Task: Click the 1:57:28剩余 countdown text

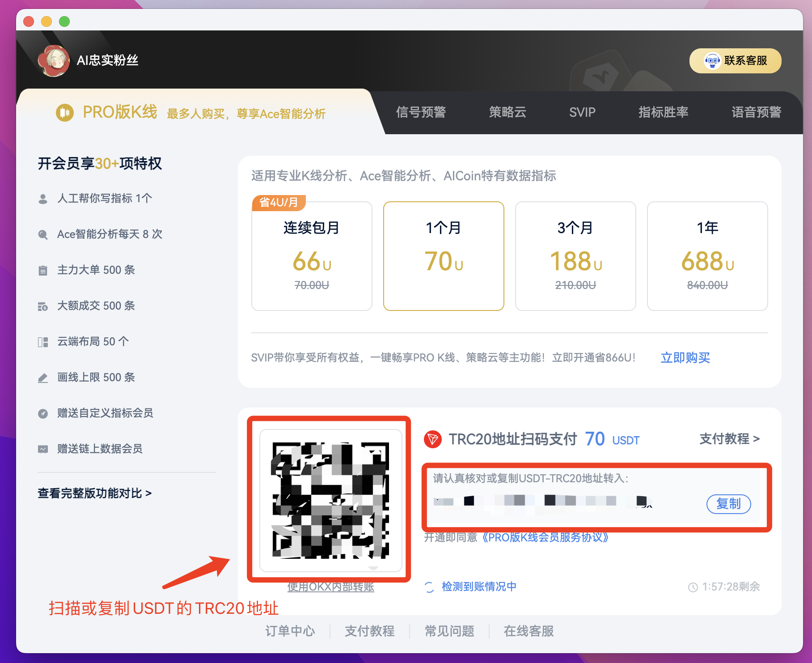Action: tap(731, 586)
